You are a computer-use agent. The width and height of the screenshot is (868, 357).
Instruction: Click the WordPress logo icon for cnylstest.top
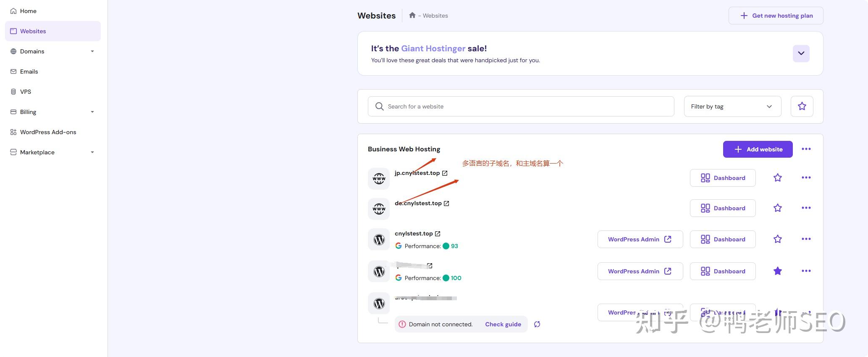378,239
